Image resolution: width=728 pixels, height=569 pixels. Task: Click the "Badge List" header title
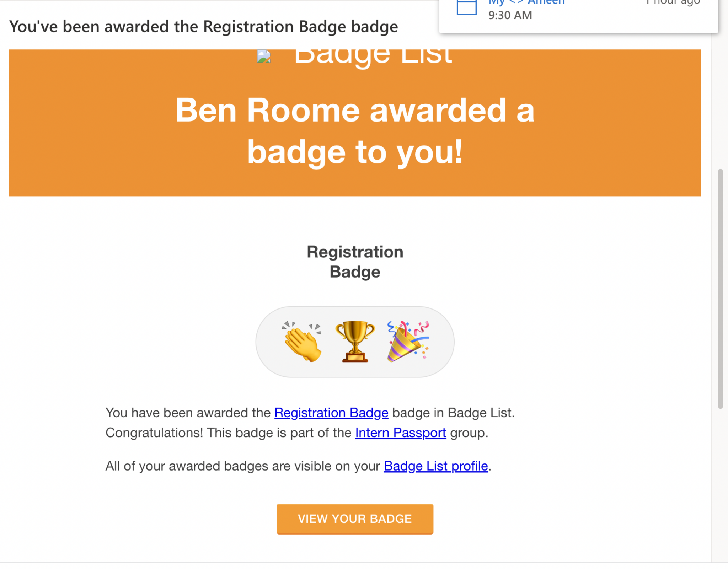pyautogui.click(x=373, y=57)
